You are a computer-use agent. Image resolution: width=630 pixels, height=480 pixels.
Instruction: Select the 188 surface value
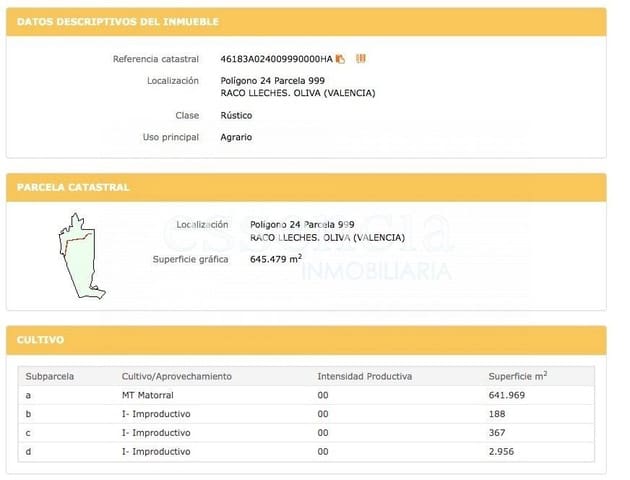[497, 414]
